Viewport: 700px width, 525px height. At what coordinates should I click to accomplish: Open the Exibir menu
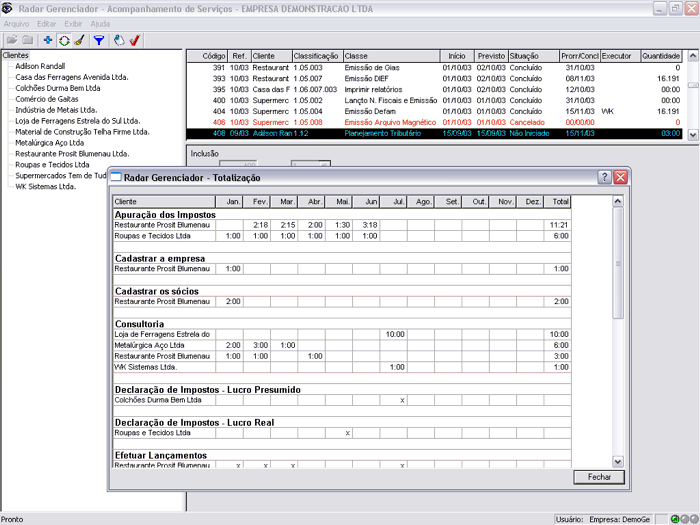coord(73,22)
